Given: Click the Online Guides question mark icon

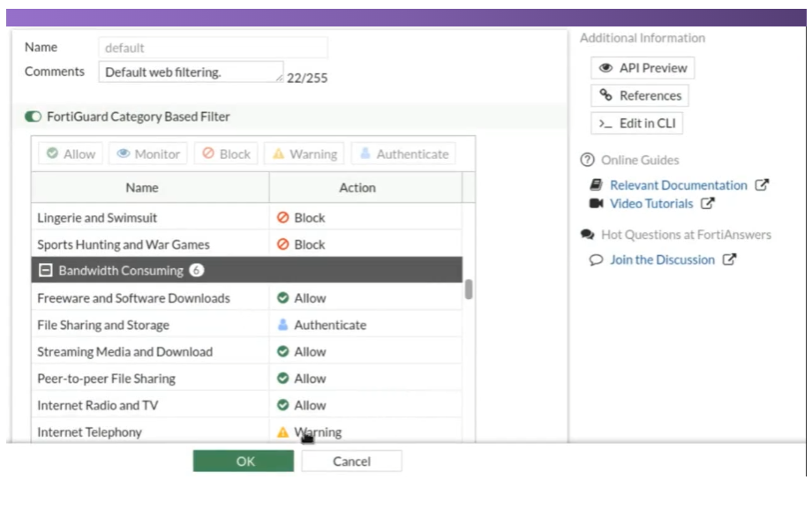Looking at the screenshot, I should [x=587, y=160].
